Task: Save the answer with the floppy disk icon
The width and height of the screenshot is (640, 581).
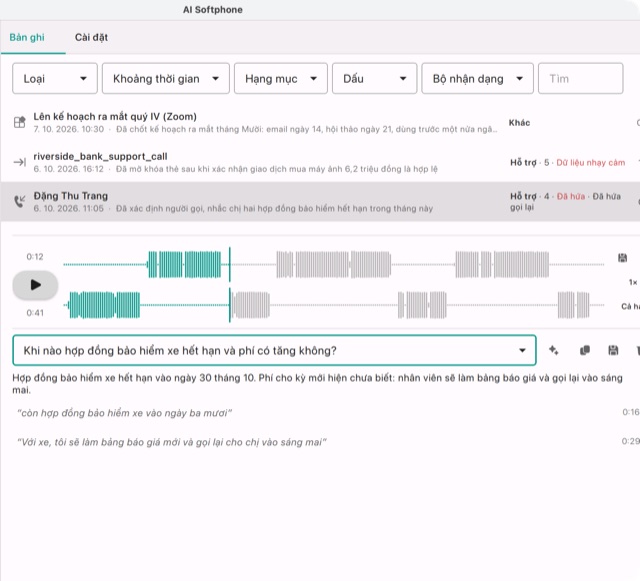Action: [613, 350]
